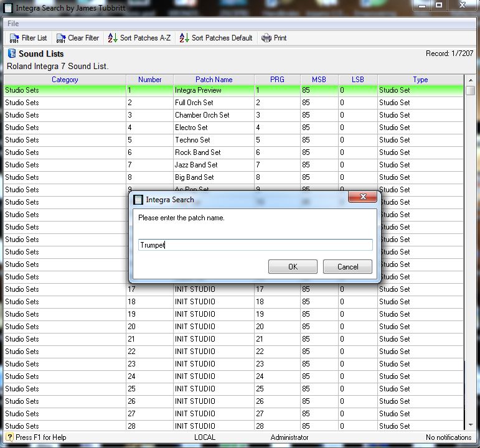Viewport: 480px width, 448px height.
Task: Click the LOCAL status bar entry
Action: [x=205, y=437]
